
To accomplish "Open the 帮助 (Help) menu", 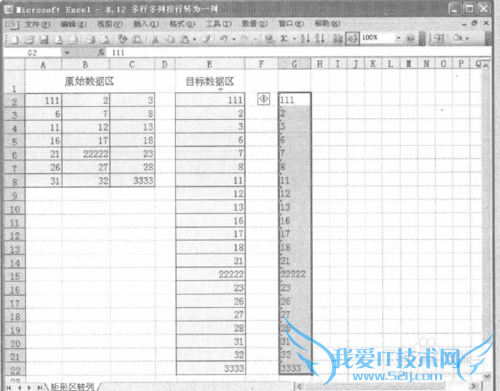I will 327,24.
